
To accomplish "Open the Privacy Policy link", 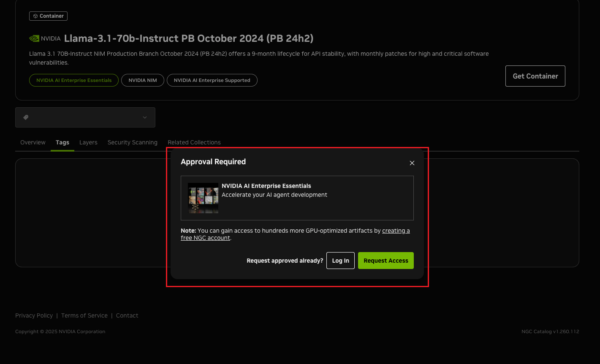I will [x=34, y=315].
